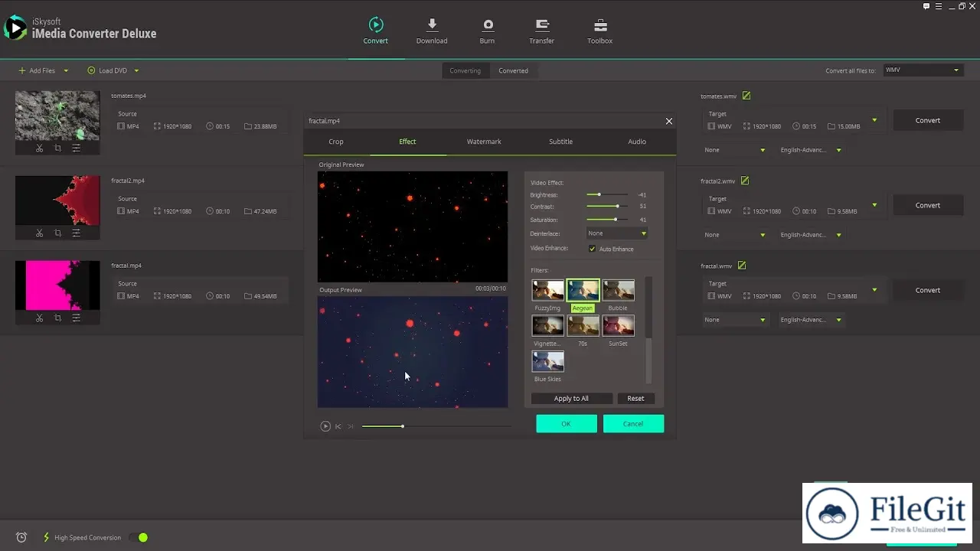980x551 pixels.
Task: Click the crop icon under fractal2.mp4 thumbnail
Action: coord(57,233)
